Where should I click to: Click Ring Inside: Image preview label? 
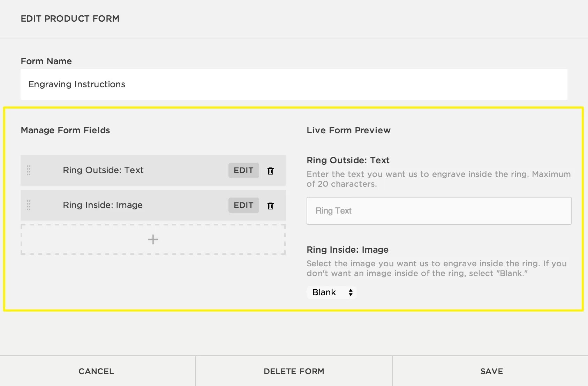coord(347,250)
